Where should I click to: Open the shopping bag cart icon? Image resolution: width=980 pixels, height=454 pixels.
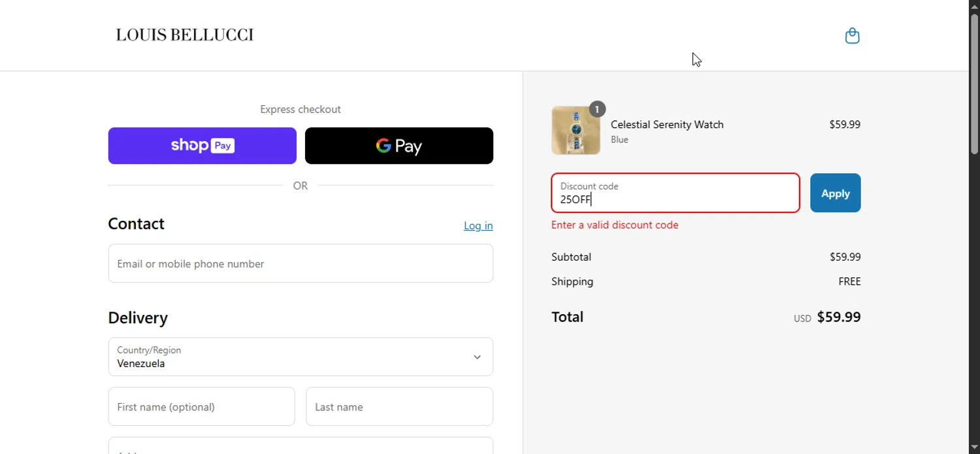[852, 36]
